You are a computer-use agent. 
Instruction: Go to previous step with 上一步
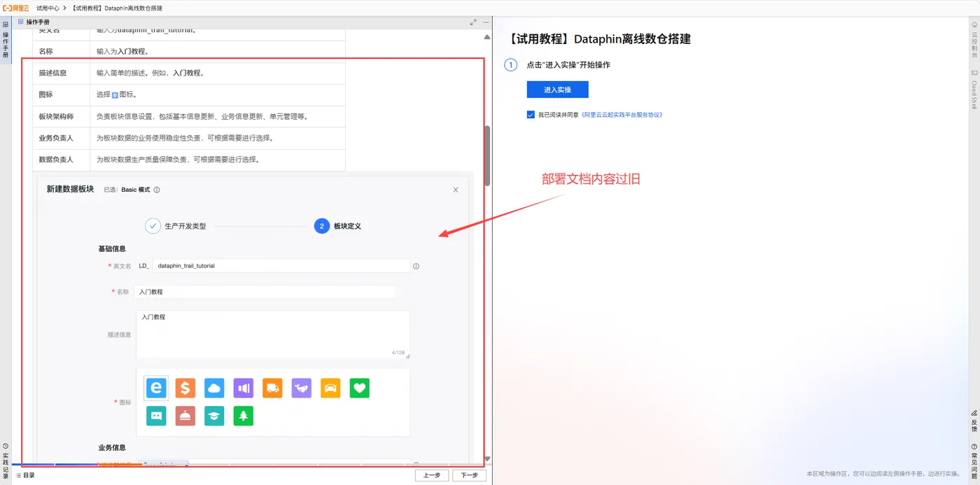(x=432, y=475)
